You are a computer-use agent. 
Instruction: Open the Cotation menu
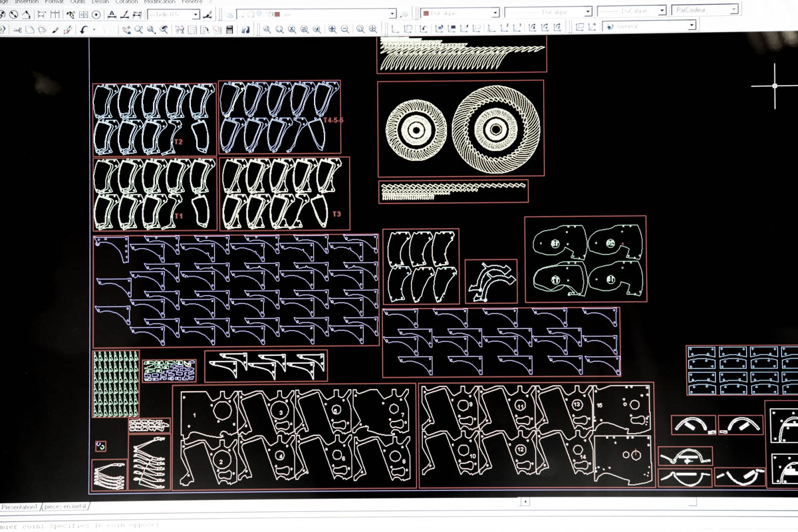[126, 2]
